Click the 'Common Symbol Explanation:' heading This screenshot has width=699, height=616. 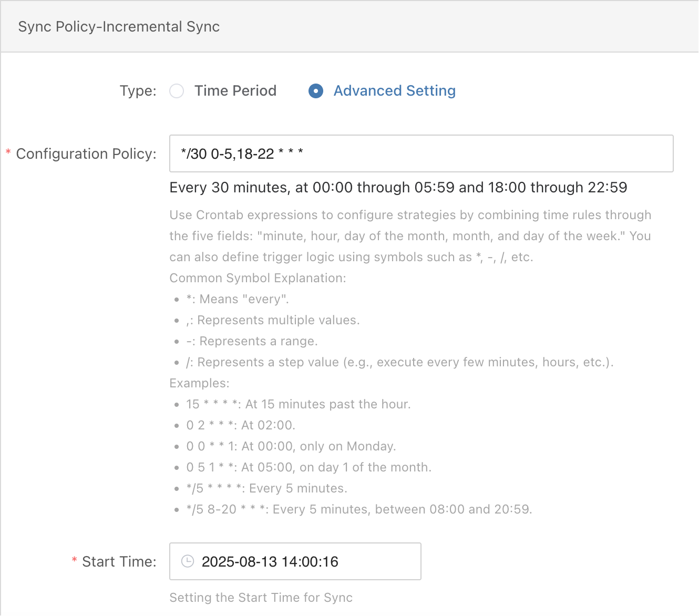(258, 278)
